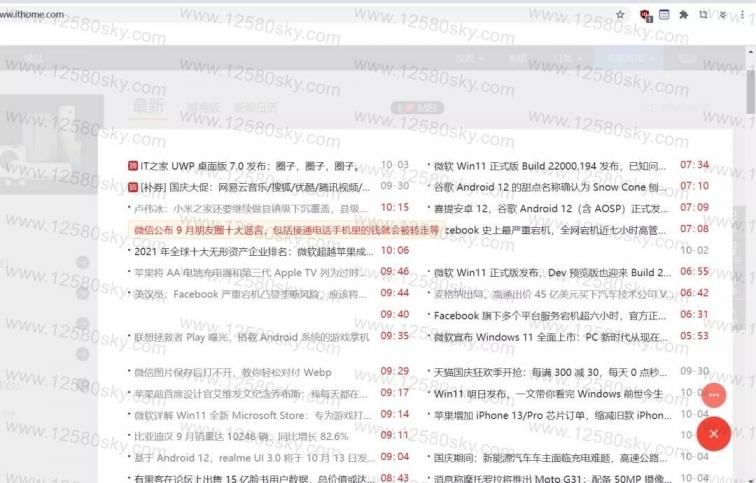
Task: Activate the crop screenshot extension icon
Action: pyautogui.click(x=703, y=15)
